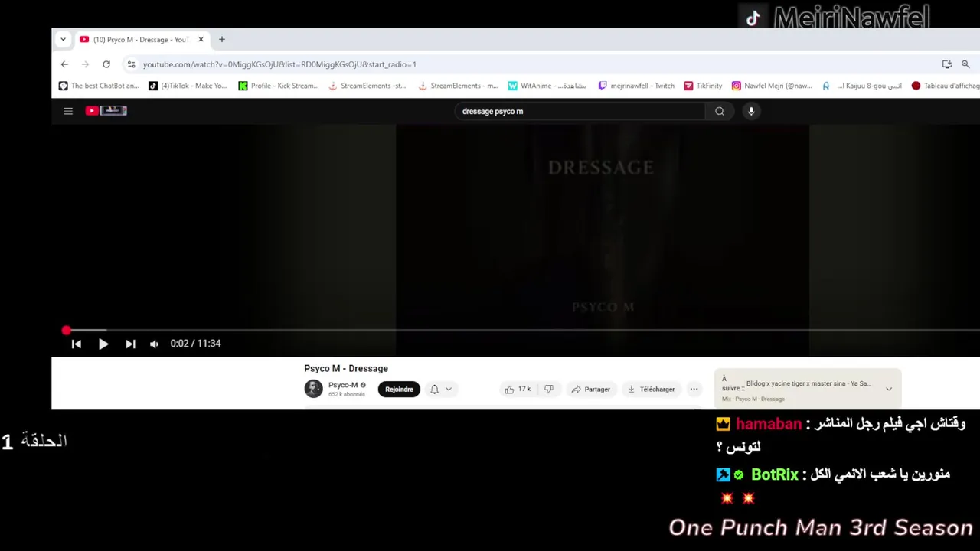Dislike the video

point(548,389)
